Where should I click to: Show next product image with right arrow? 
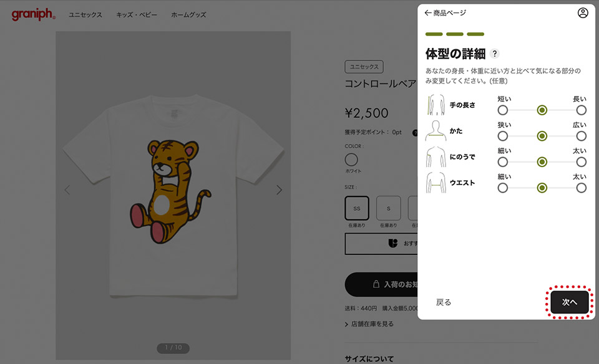(280, 189)
